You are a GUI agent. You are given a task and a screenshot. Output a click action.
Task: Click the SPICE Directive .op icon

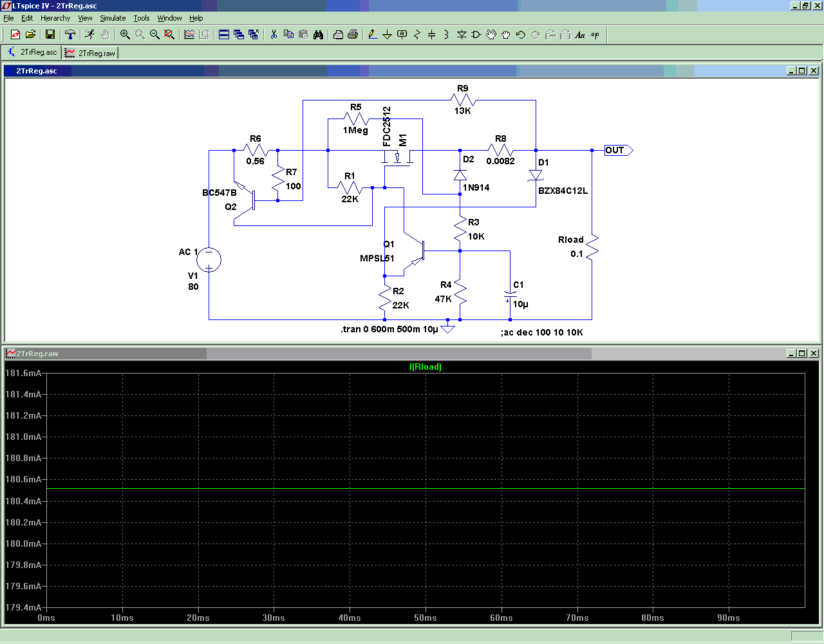595,34
